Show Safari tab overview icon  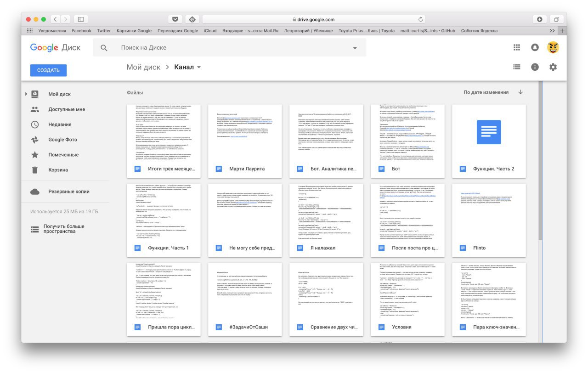click(x=556, y=19)
